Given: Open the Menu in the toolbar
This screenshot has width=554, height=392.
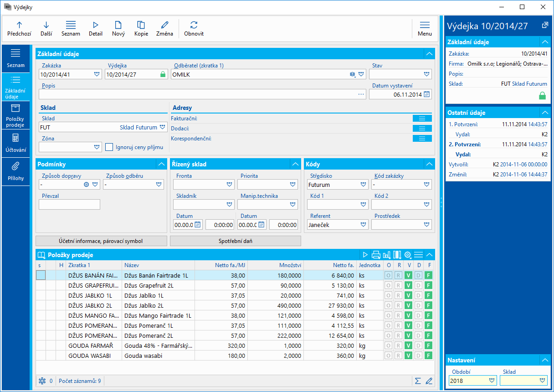Looking at the screenshot, I should pyautogui.click(x=425, y=29).
